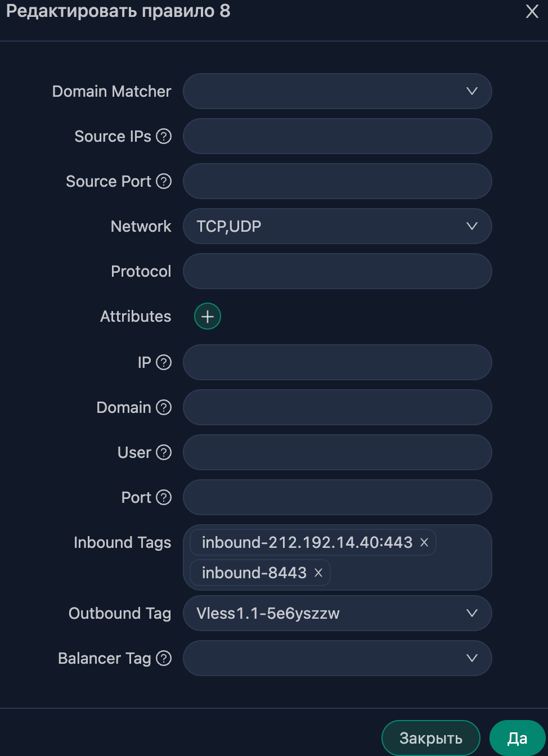This screenshot has width=548, height=756.
Task: Click the Закрыть button
Action: 431,738
